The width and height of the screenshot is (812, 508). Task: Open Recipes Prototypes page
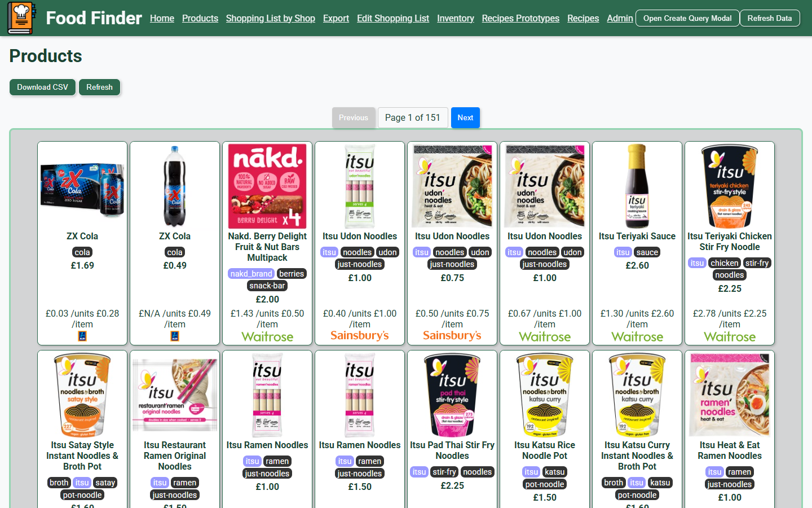(520, 18)
